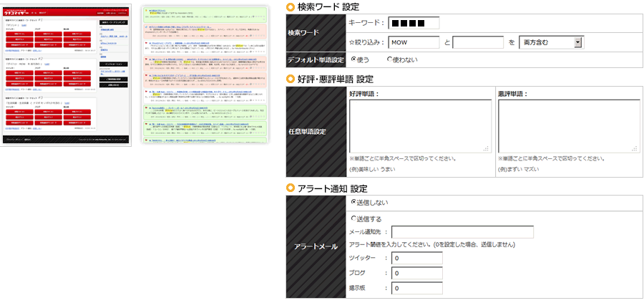This screenshot has width=644, height=303.
Task: Click the orange circle icon beside 好評・悪評単語 設定
Action: tap(290, 79)
